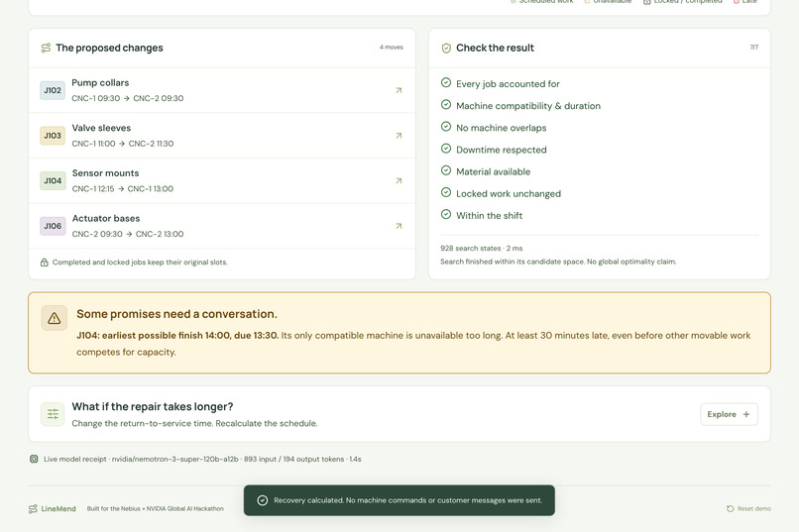
Task: Click the Reset demo refresh icon
Action: click(731, 508)
